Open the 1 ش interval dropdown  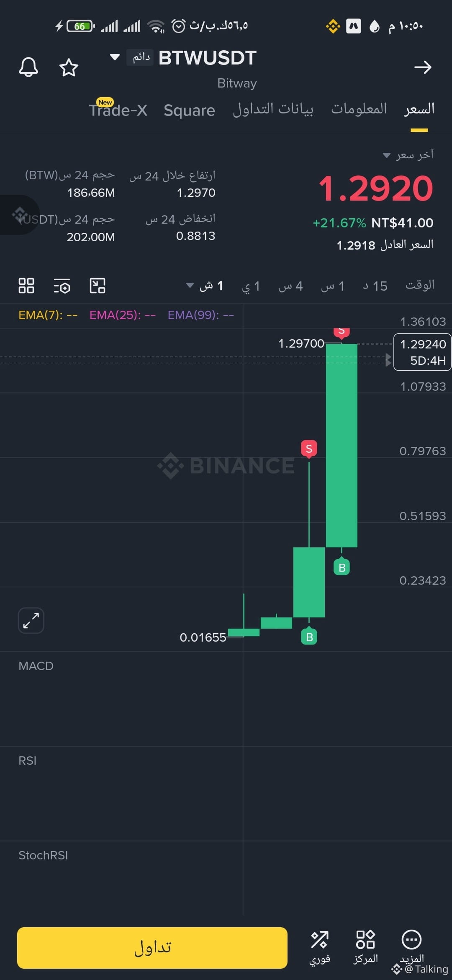(x=205, y=286)
